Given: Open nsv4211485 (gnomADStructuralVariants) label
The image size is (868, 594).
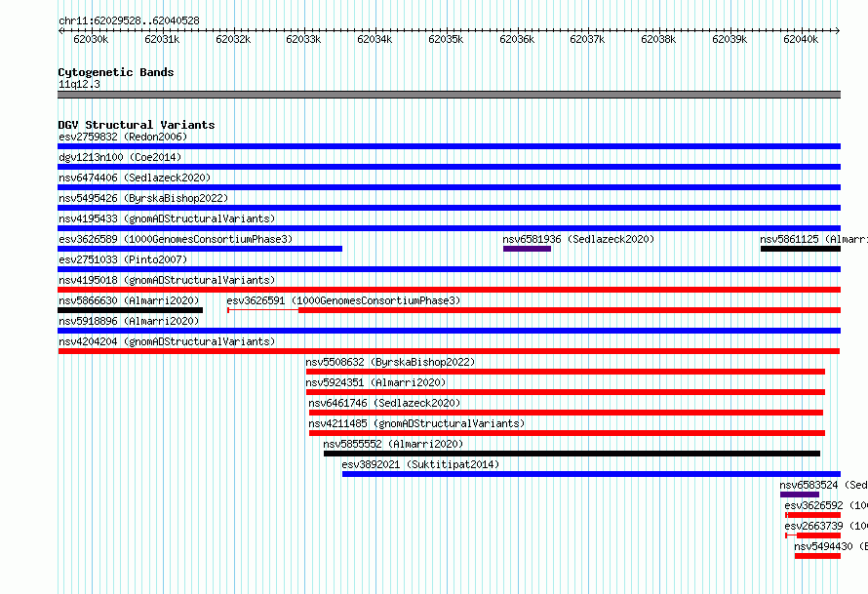Looking at the screenshot, I should [416, 423].
